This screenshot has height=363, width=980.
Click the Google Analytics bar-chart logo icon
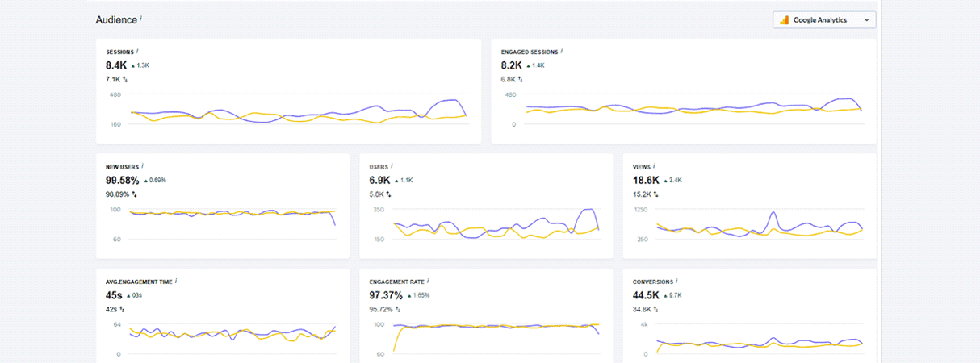click(784, 20)
